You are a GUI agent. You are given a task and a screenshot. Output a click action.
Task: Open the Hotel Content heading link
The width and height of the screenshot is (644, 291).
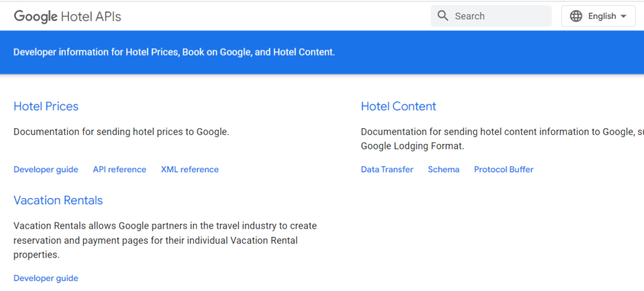[398, 106]
